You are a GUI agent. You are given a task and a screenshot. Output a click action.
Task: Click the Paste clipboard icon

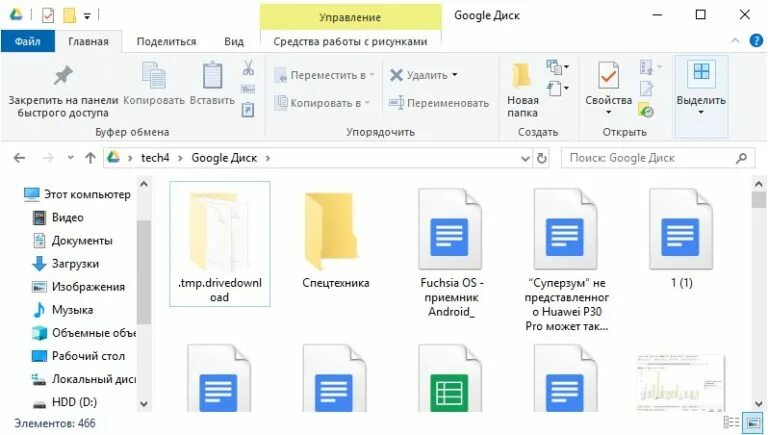coord(213,75)
